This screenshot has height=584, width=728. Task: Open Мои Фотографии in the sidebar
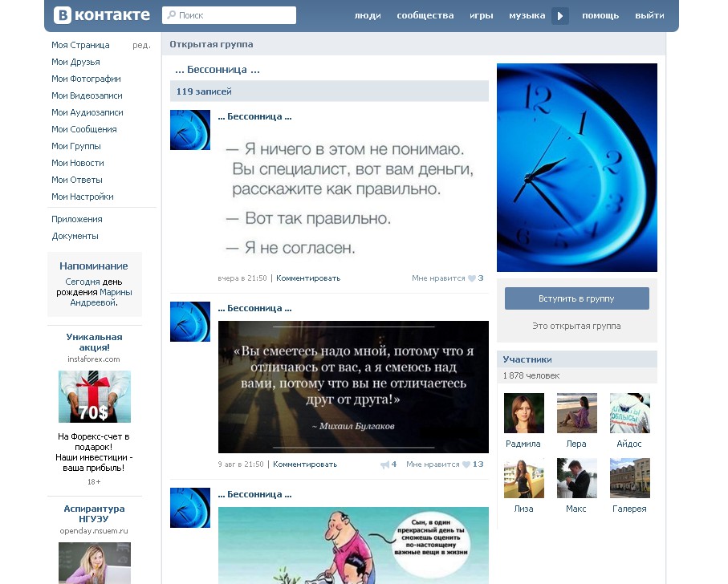tap(86, 79)
